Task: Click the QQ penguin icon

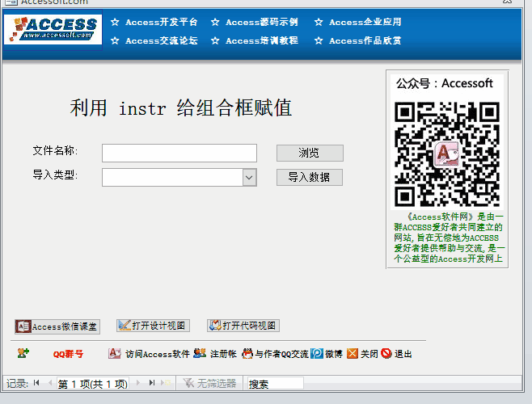Action: coord(247,353)
